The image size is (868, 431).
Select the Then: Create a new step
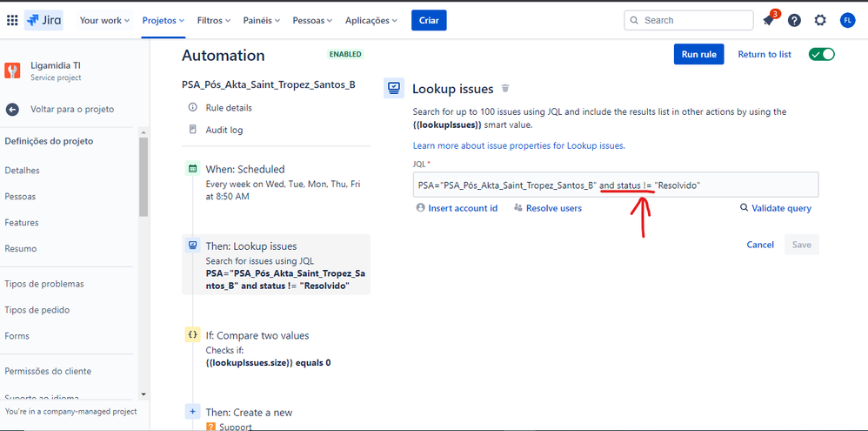click(x=276, y=416)
